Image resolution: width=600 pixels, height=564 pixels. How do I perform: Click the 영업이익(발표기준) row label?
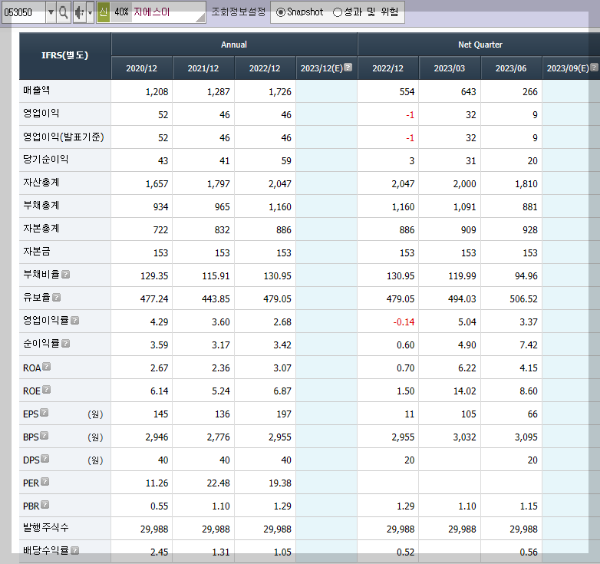(x=64, y=137)
